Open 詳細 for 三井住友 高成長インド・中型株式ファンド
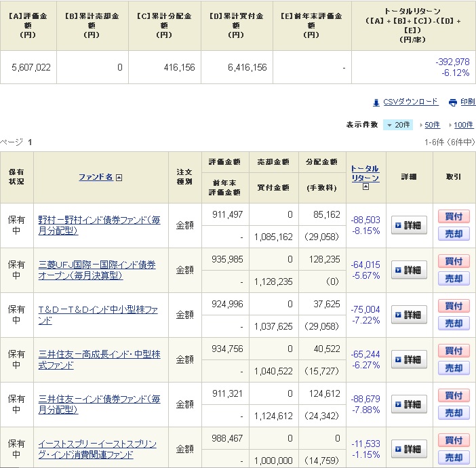 tap(409, 359)
